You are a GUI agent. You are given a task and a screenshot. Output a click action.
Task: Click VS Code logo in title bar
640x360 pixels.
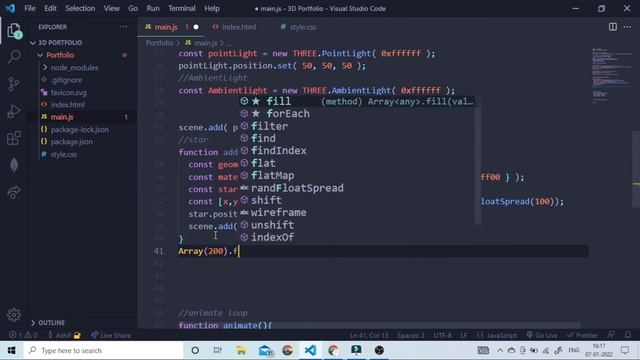tap(10, 8)
